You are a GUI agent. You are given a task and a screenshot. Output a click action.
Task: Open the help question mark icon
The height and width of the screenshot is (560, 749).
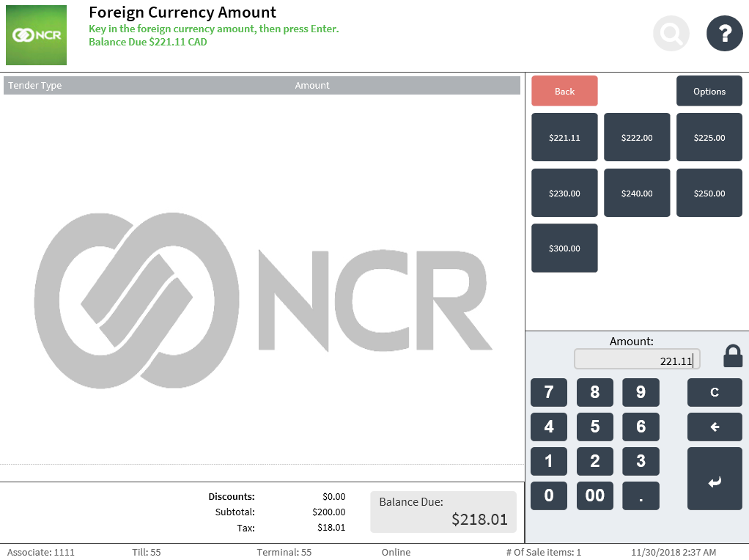[x=724, y=33]
